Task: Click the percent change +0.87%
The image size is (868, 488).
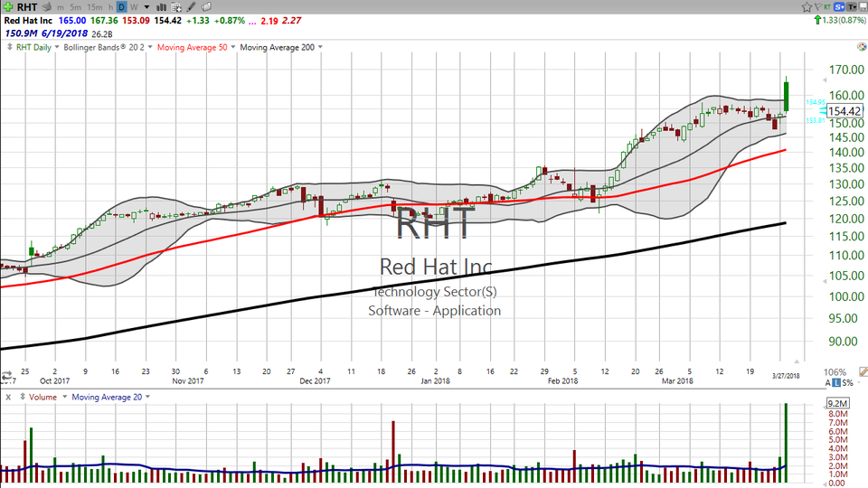Action: tap(230, 21)
